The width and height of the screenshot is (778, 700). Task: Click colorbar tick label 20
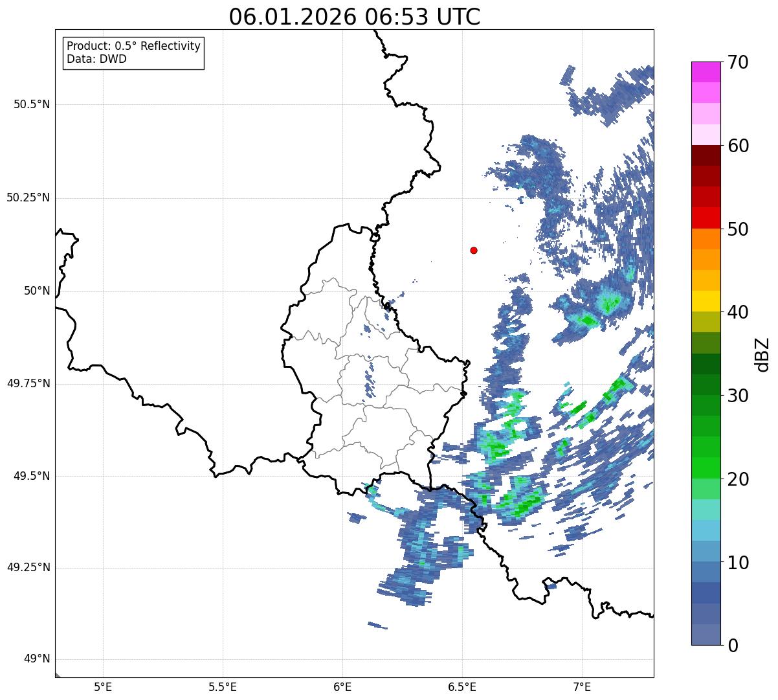click(x=739, y=479)
